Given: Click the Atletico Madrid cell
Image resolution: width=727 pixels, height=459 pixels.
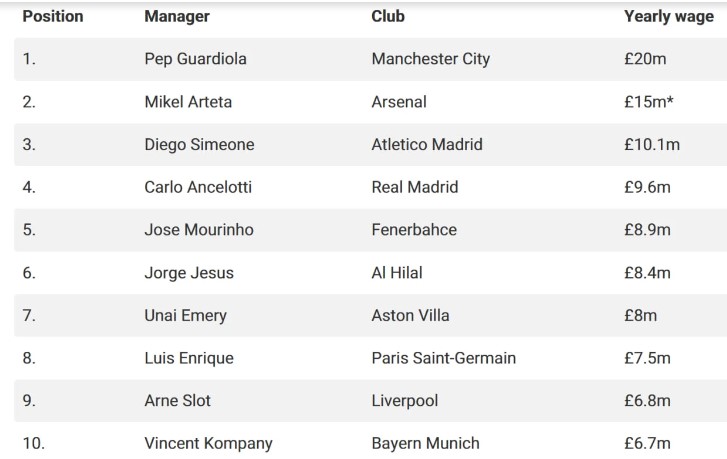Looking at the screenshot, I should click(x=426, y=145).
